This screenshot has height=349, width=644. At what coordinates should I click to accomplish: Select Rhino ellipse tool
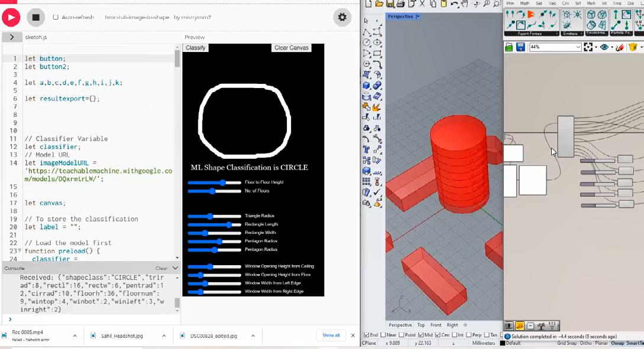(377, 43)
